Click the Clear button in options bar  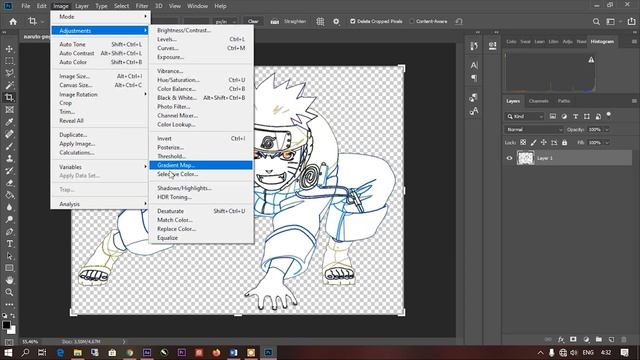click(253, 22)
